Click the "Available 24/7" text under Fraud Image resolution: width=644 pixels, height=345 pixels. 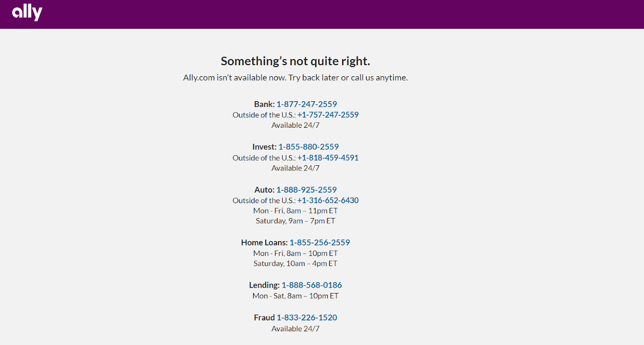(x=295, y=329)
